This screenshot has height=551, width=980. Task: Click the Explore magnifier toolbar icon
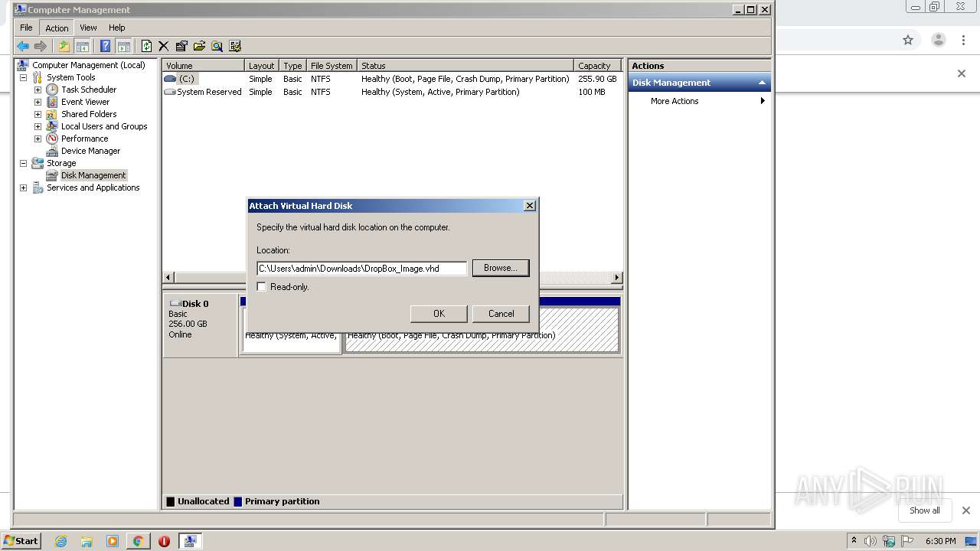217,46
